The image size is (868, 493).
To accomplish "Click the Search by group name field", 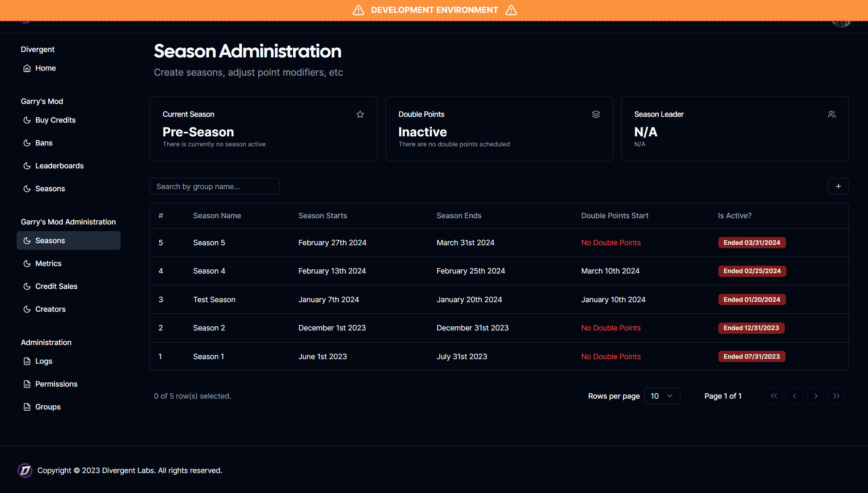I will (x=215, y=187).
